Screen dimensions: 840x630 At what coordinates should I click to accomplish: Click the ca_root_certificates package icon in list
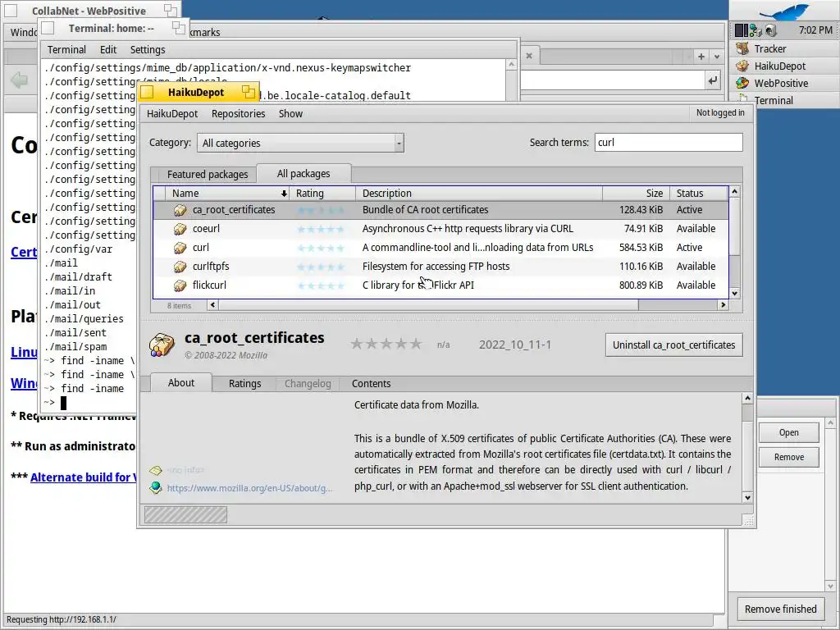(180, 210)
